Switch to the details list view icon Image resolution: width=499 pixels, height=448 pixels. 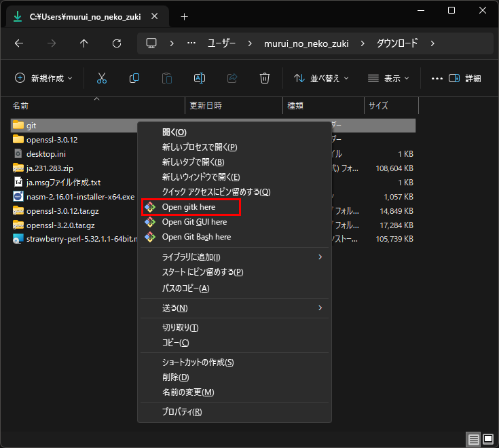click(473, 440)
